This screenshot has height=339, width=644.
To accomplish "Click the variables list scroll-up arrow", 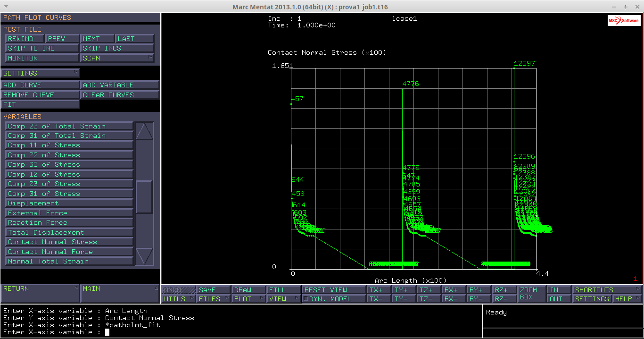I will coord(144,131).
